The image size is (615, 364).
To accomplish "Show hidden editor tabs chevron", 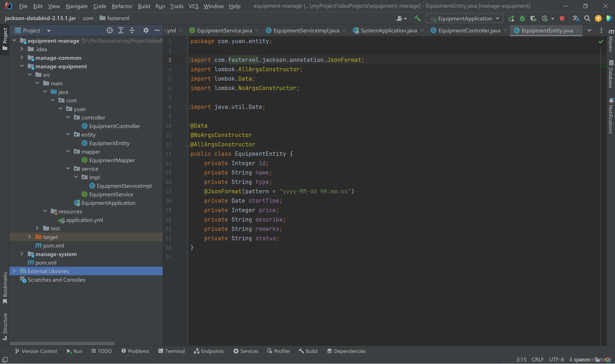I will (x=589, y=31).
